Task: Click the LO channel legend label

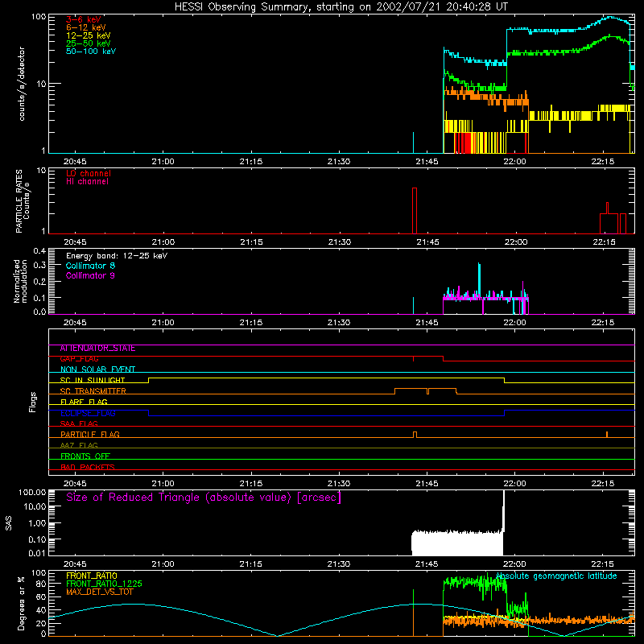Action: click(89, 173)
